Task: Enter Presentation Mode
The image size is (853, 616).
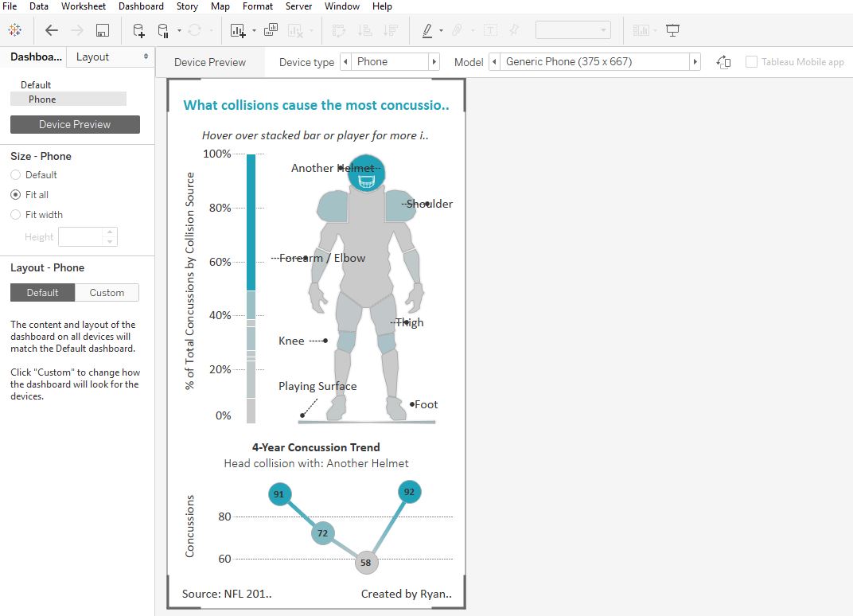Action: [x=673, y=30]
